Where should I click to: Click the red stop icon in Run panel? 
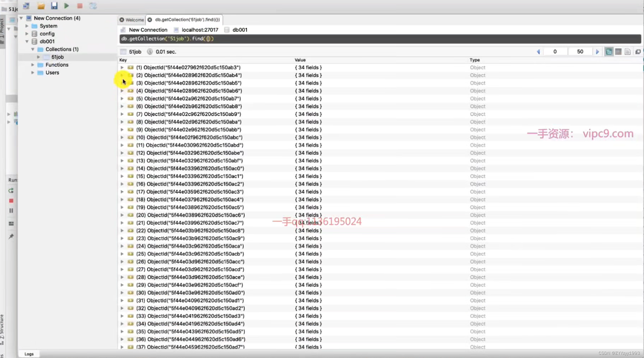coord(11,201)
